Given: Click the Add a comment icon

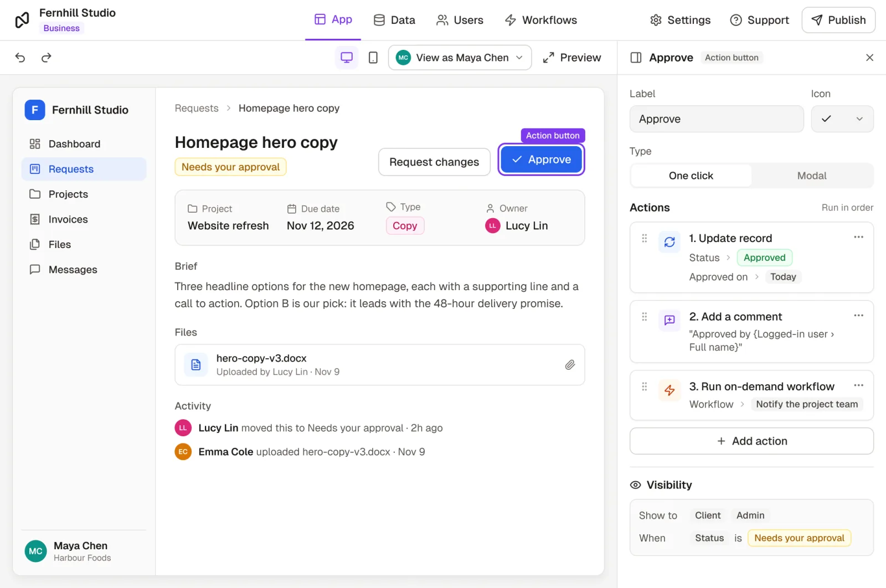Looking at the screenshot, I should [x=669, y=321].
